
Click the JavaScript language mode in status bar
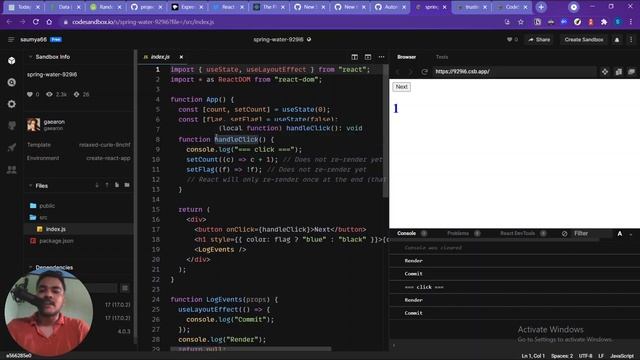point(622,356)
